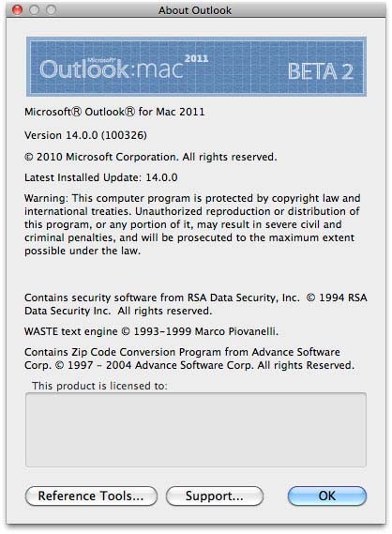392x534 pixels.
Task: Open the Support button
Action: 215,496
